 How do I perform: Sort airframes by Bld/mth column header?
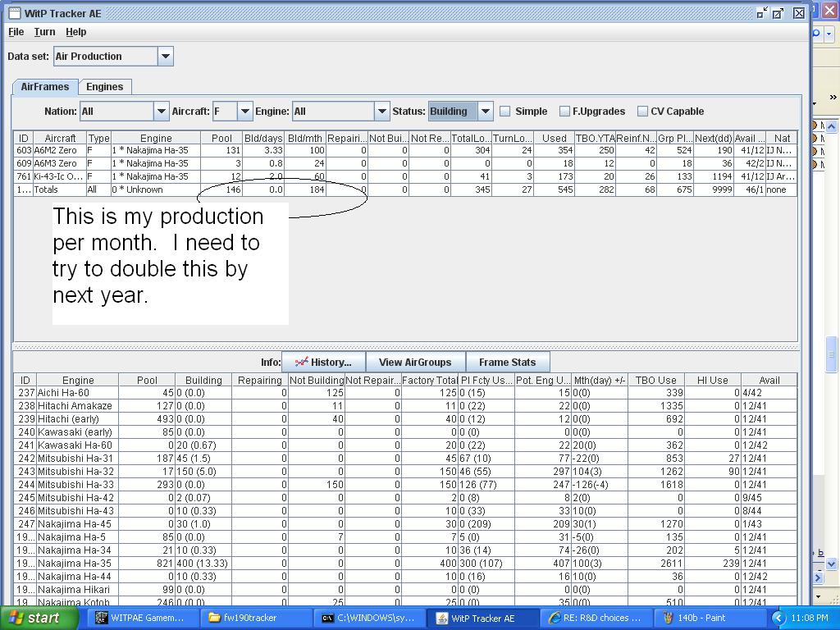pyautogui.click(x=305, y=138)
